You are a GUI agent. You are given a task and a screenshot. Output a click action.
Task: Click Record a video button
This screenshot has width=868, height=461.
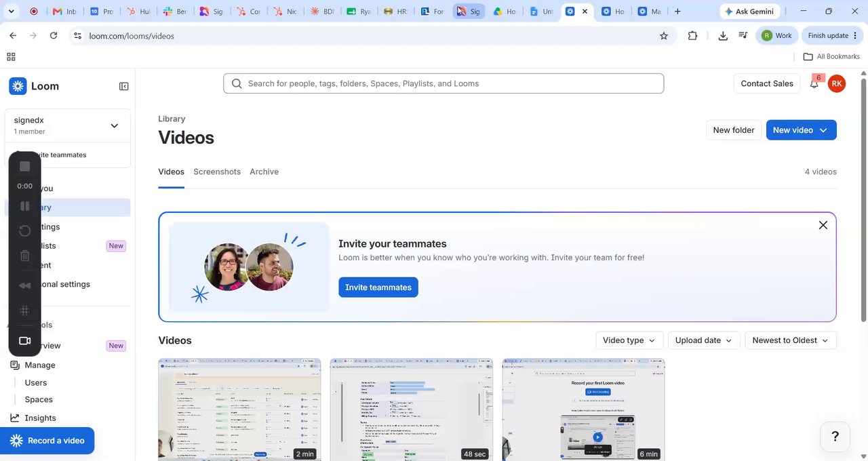[x=47, y=441]
